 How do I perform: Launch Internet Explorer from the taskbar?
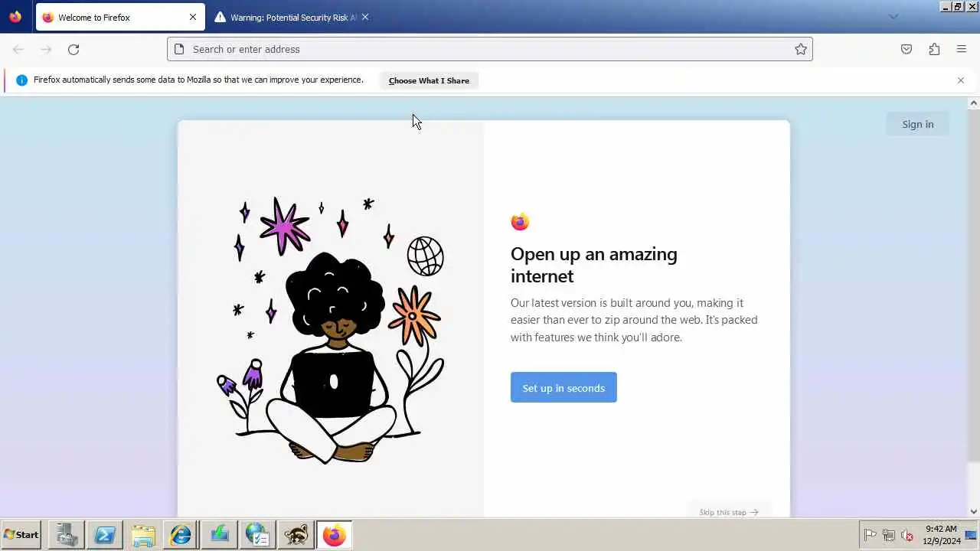[x=181, y=535]
